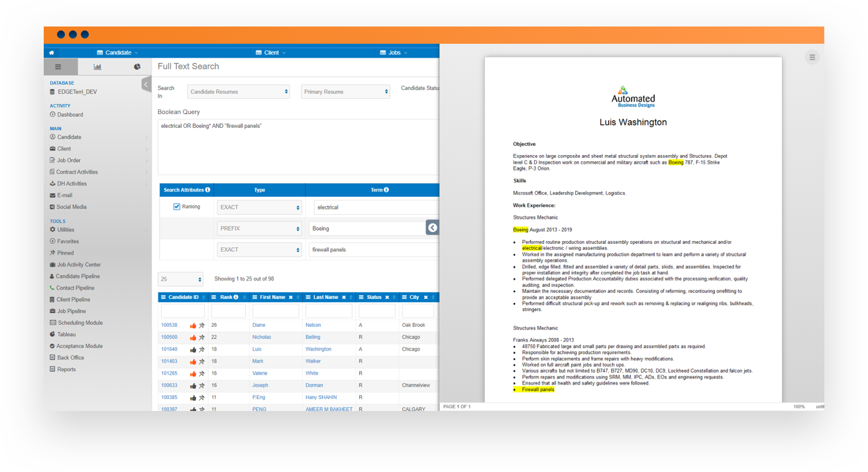Click the Search Attributes info icon
This screenshot has height=472, width=868.
click(x=207, y=190)
